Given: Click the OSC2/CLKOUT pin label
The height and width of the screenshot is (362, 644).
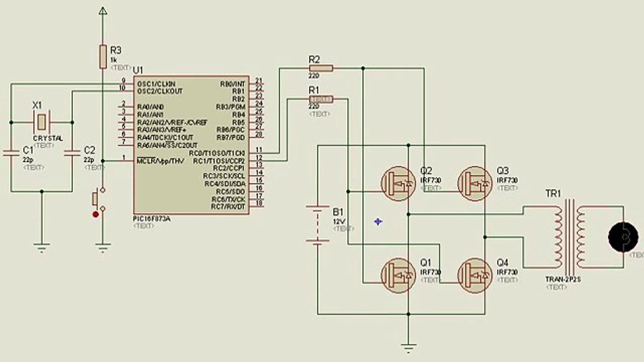Looking at the screenshot, I should [x=160, y=92].
